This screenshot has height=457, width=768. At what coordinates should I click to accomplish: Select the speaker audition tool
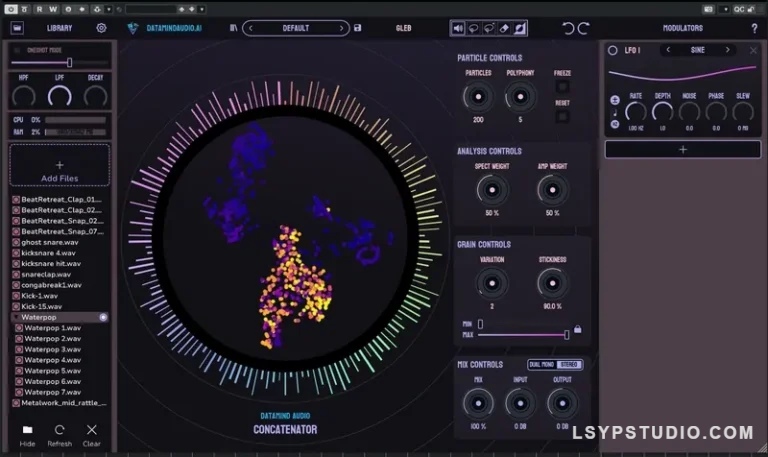(457, 28)
